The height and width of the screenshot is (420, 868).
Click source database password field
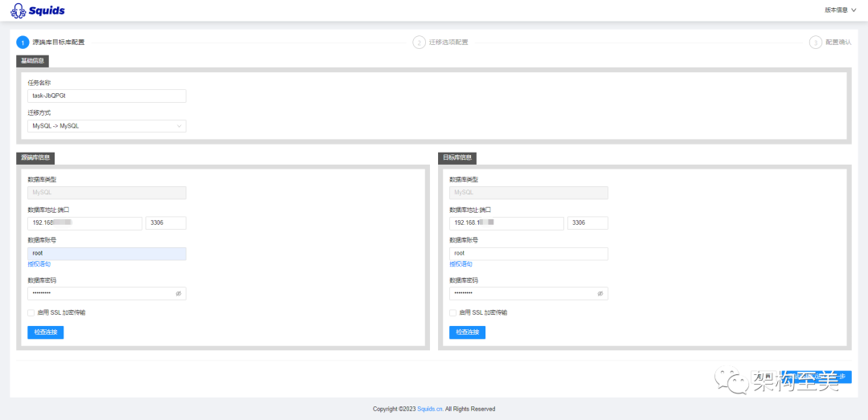(107, 293)
